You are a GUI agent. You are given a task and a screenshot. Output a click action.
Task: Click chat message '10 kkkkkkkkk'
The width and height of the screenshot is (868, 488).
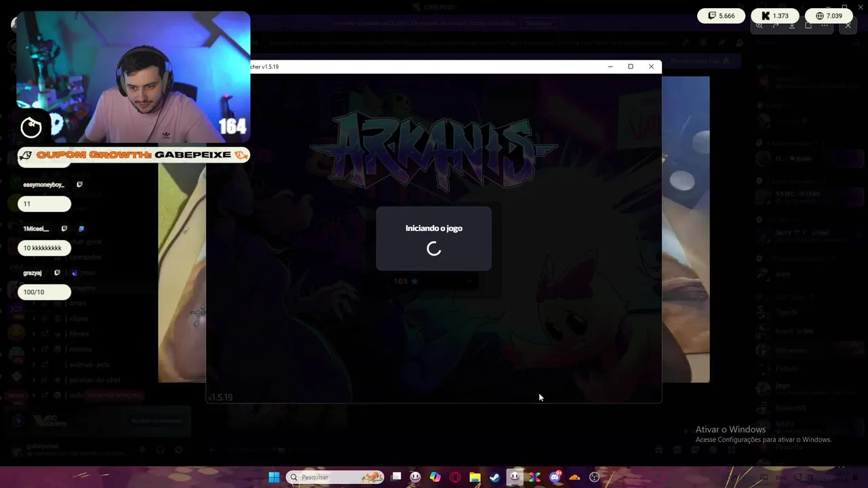[x=44, y=248]
